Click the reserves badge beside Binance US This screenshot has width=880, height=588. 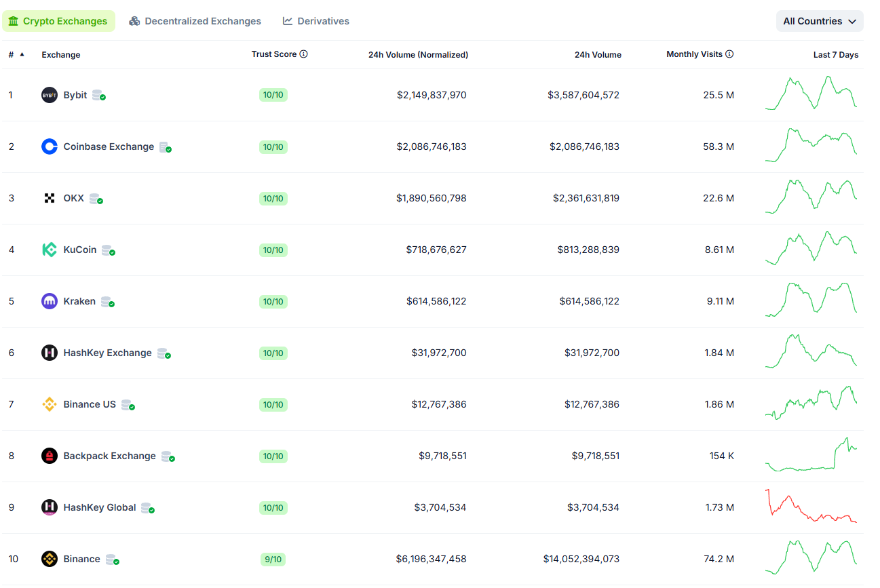click(x=128, y=405)
